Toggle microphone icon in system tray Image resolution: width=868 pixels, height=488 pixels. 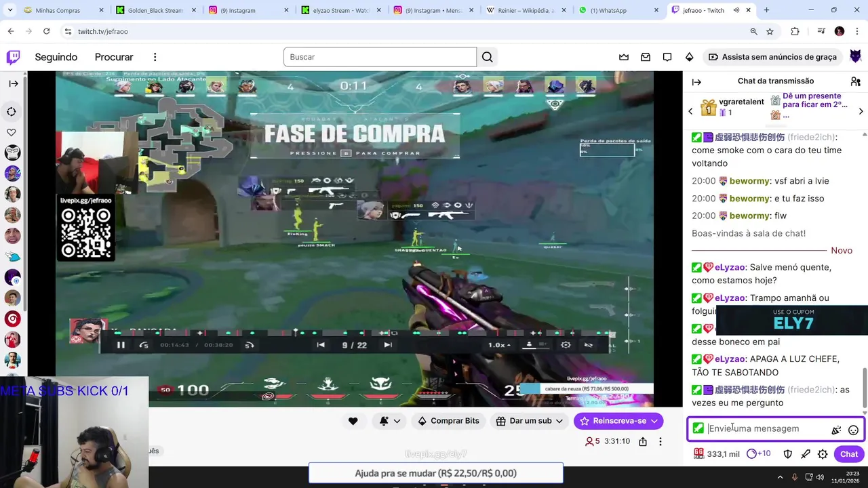click(x=795, y=477)
